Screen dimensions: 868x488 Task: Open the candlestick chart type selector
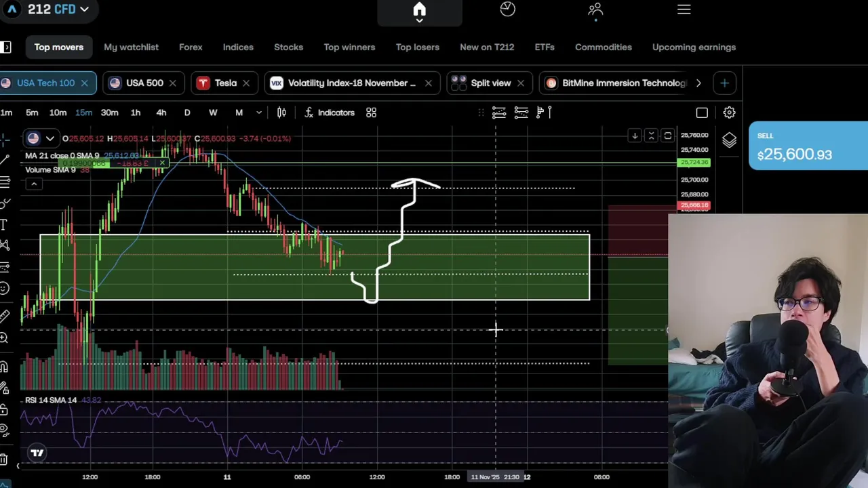281,113
